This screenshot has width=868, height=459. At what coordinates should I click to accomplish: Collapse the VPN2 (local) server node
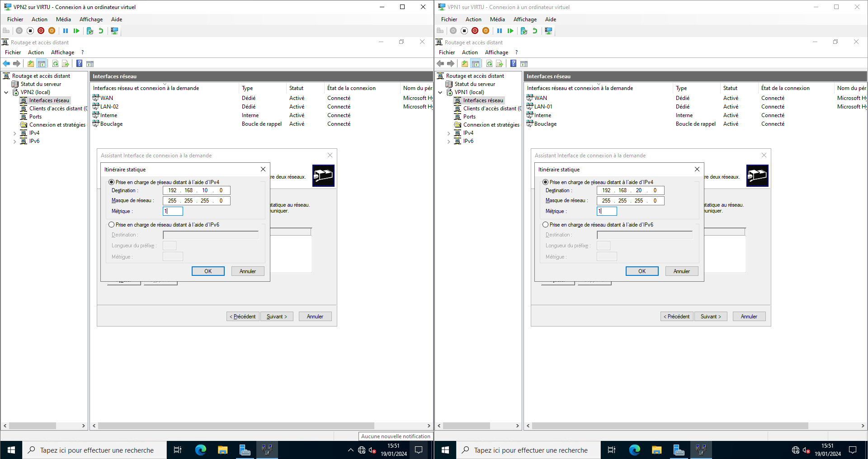(x=6, y=92)
